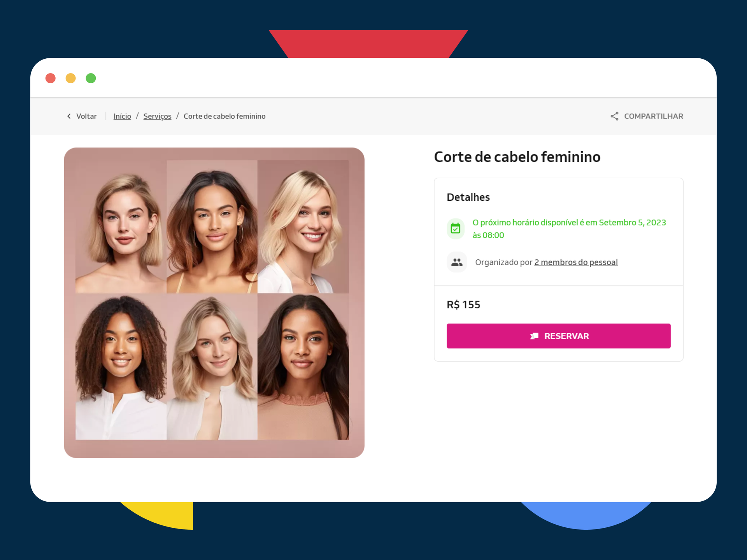Go back using the Voltar label
The image size is (747, 560).
pos(86,116)
